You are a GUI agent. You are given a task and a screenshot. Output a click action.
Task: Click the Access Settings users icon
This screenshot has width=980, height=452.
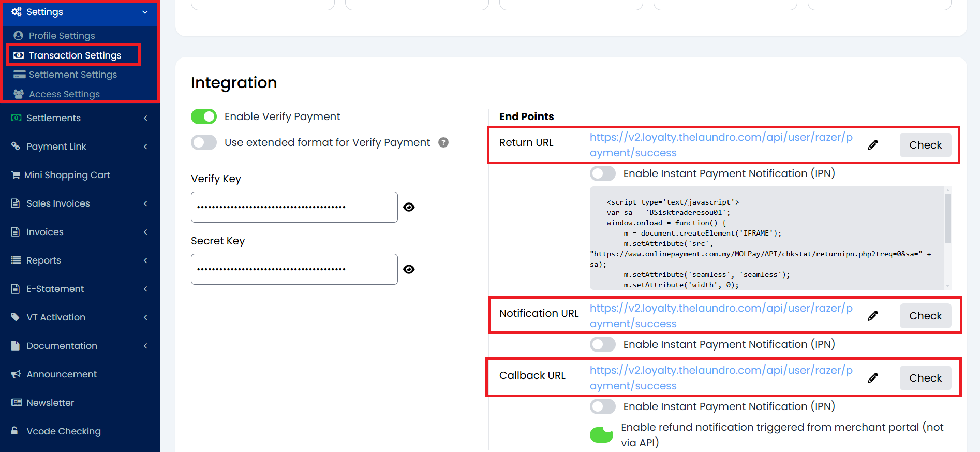tap(19, 94)
